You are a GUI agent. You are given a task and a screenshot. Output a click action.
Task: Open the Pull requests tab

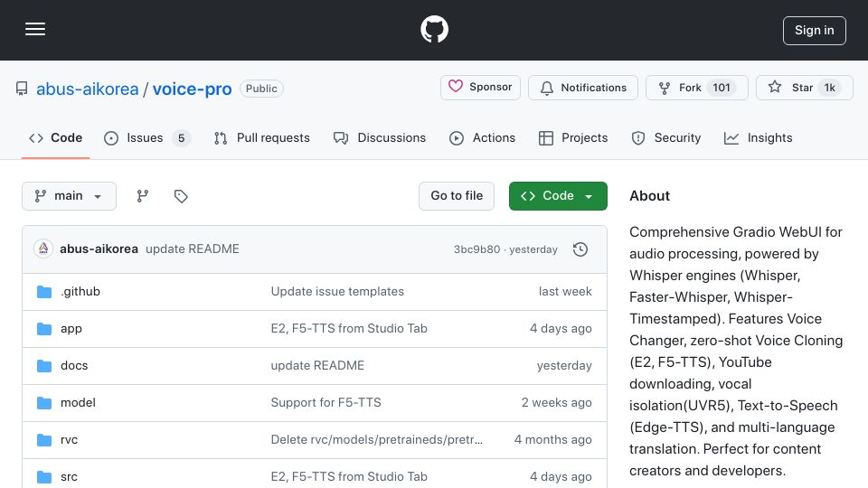tap(262, 137)
